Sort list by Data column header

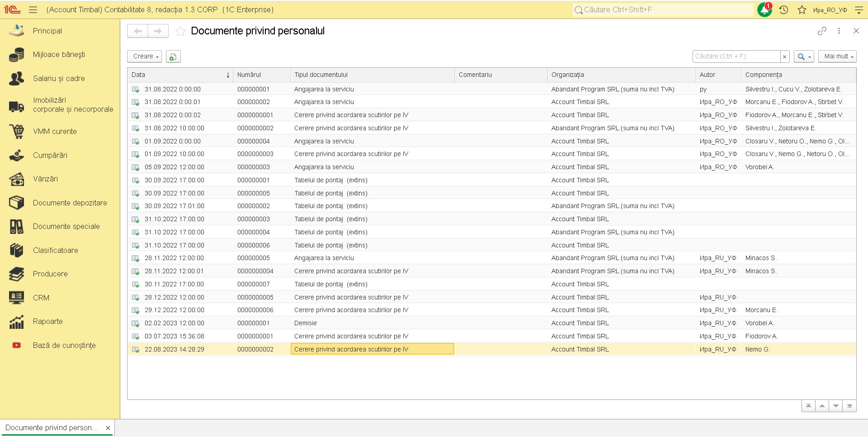(x=179, y=75)
